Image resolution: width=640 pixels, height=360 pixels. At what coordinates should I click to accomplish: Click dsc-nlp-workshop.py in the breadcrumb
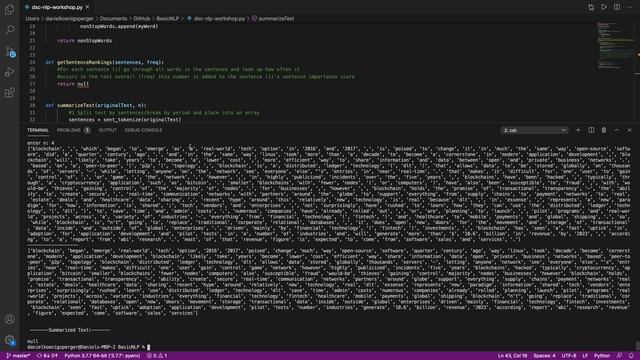[x=216, y=18]
